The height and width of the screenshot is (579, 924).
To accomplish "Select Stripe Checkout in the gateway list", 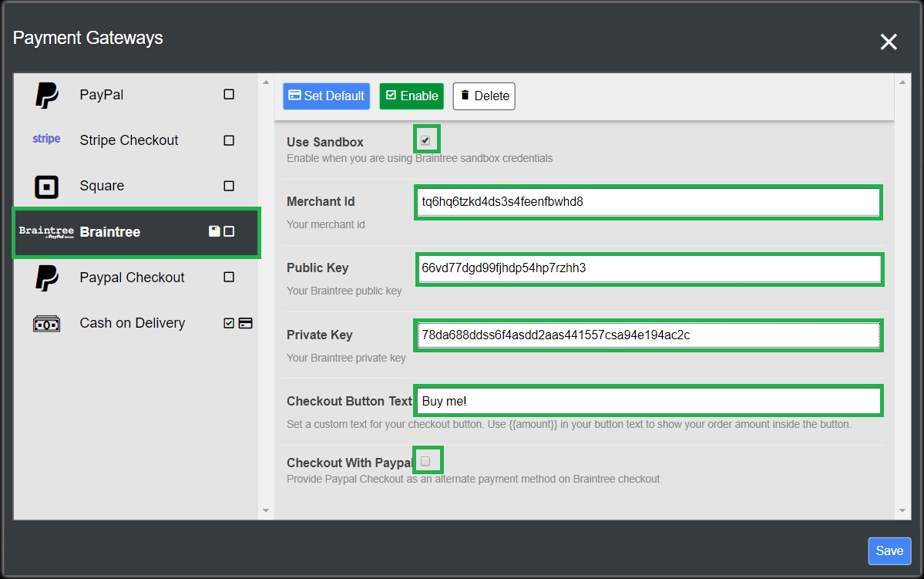I will pyautogui.click(x=136, y=140).
